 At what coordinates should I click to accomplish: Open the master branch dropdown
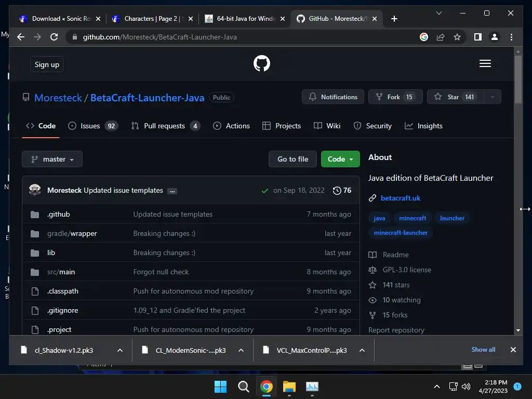(52, 159)
